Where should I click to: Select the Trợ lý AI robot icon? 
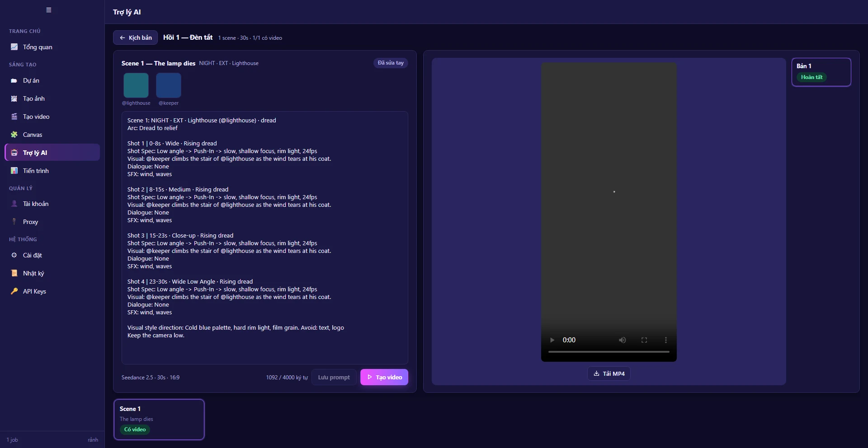point(14,153)
